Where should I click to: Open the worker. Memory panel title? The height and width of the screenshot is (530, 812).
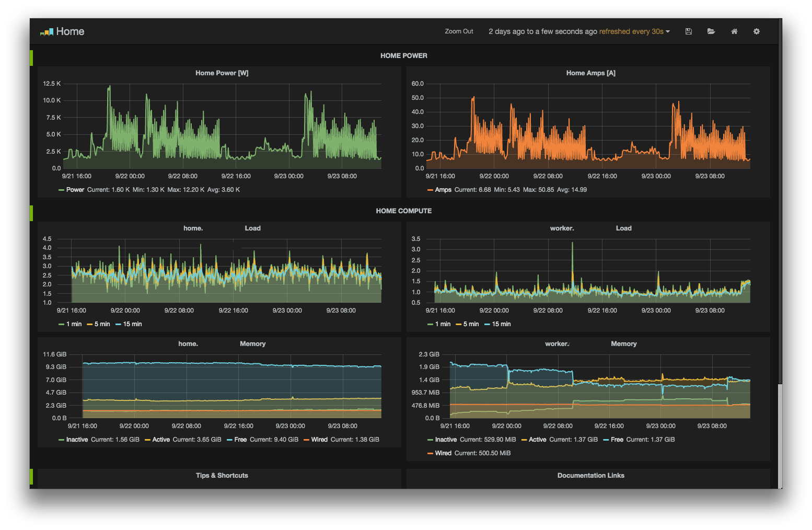click(x=590, y=344)
